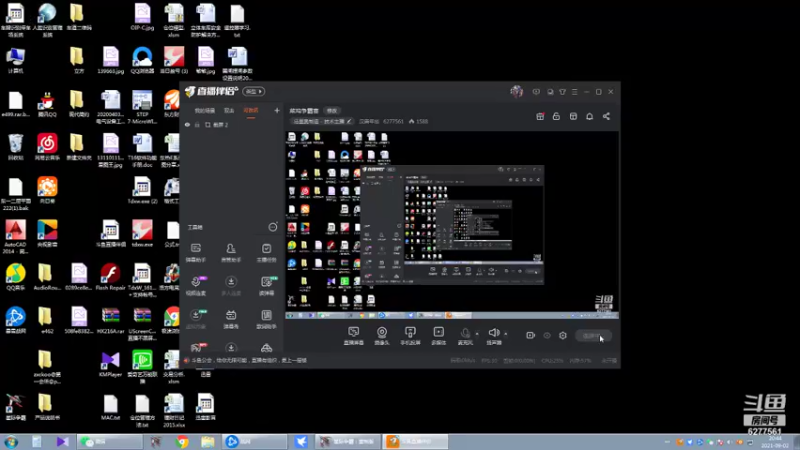
Task: Click the stream preview area
Action: [x=452, y=226]
